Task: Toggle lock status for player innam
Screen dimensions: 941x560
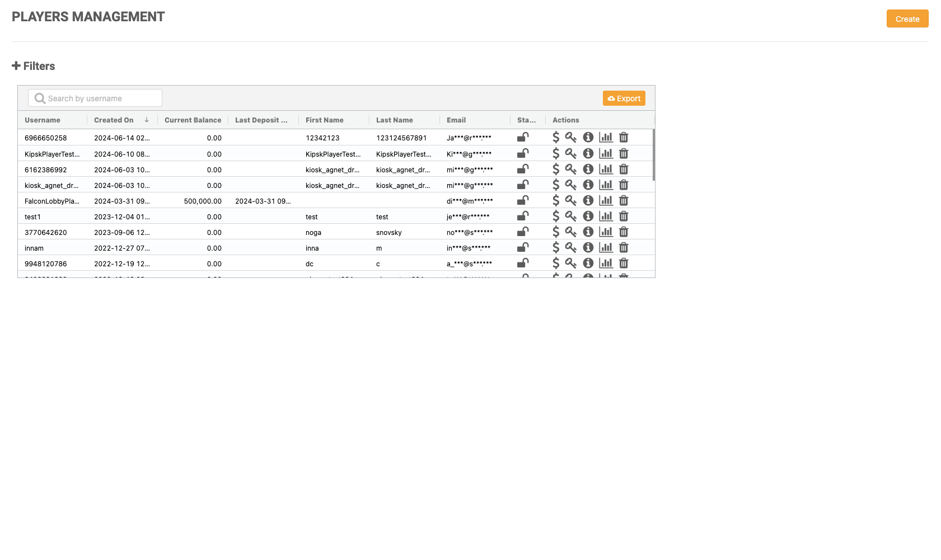Action: click(x=523, y=247)
